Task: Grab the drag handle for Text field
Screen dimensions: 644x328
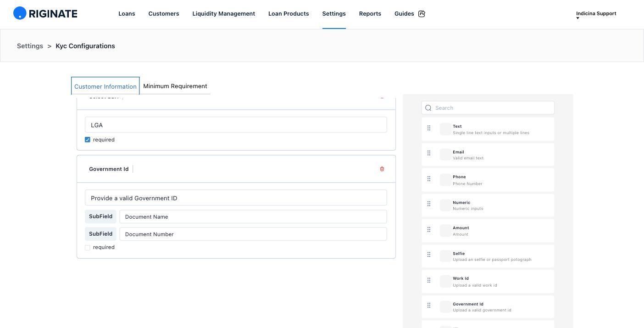Action: pos(429,128)
